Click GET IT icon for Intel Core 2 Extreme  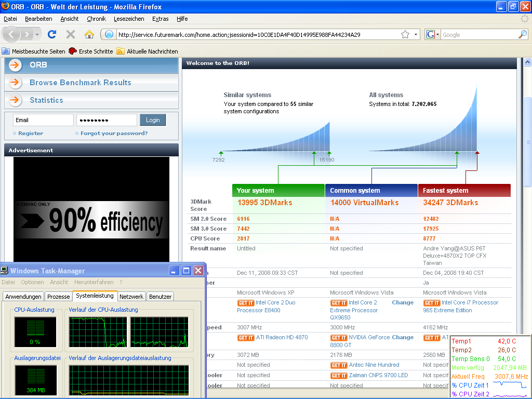(x=339, y=303)
